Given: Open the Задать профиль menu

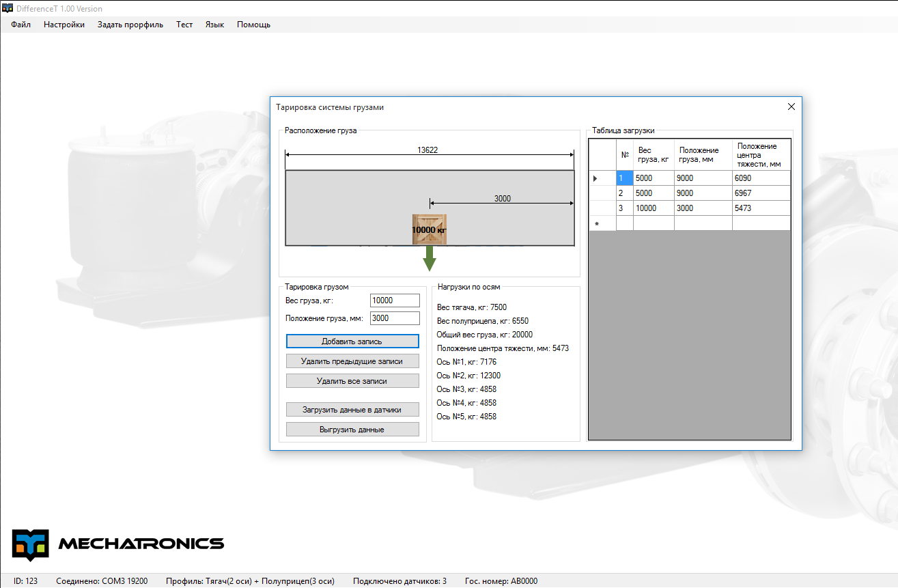Looking at the screenshot, I should [130, 25].
